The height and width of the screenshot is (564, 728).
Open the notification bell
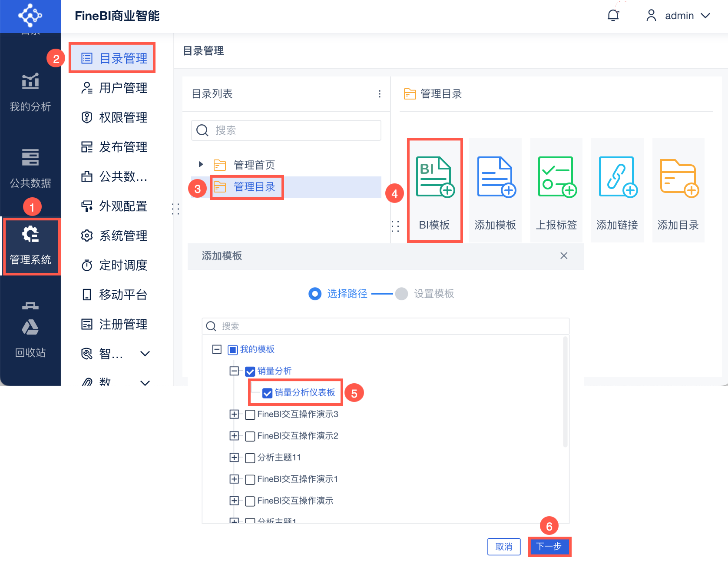coord(613,16)
